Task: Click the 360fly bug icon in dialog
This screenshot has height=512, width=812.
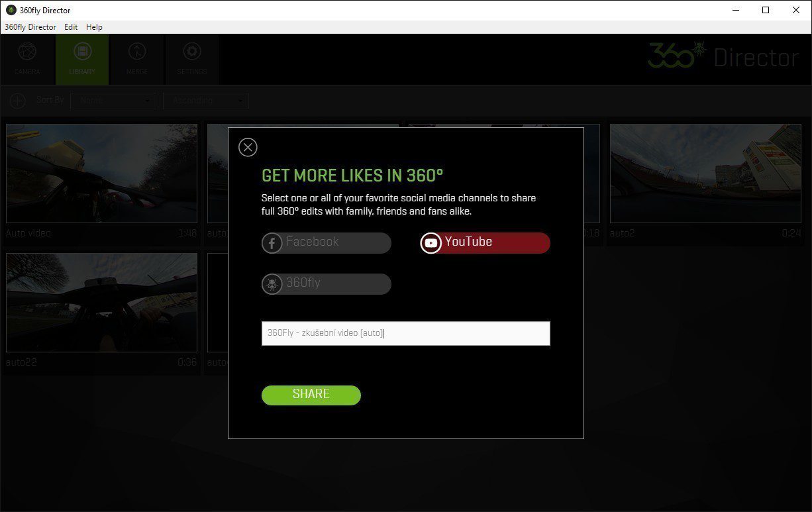Action: (x=272, y=284)
